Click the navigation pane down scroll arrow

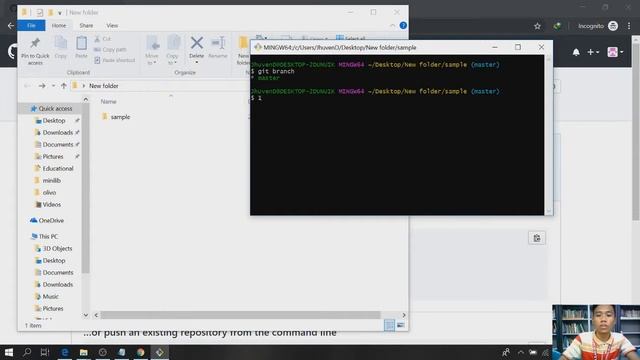point(85,315)
